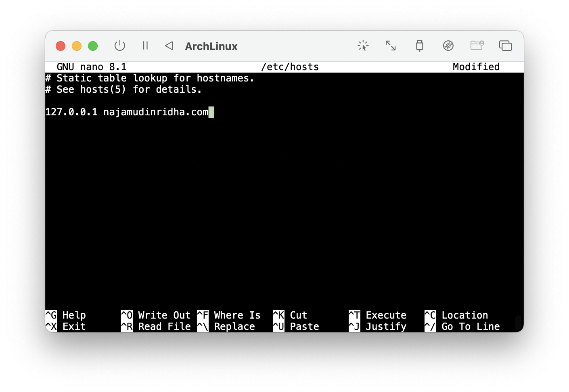569x392 pixels.
Task: Click the resize display arrows icon
Action: [391, 46]
